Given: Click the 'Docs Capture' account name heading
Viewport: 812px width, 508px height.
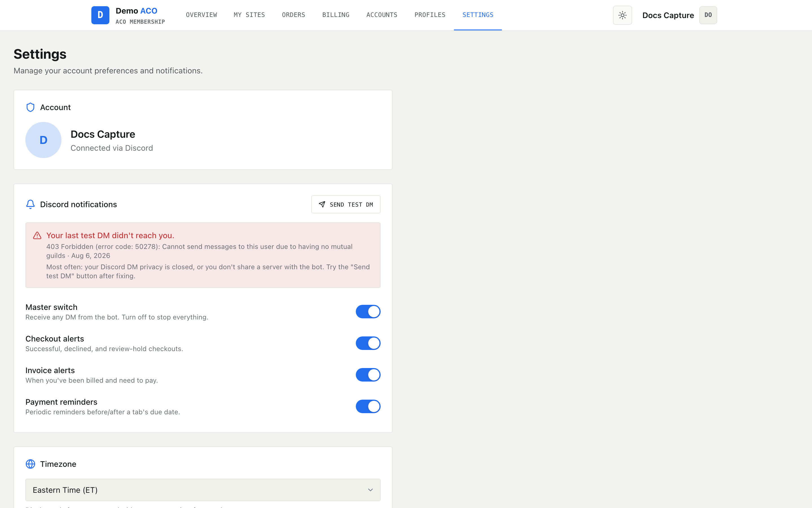Looking at the screenshot, I should pyautogui.click(x=103, y=134).
